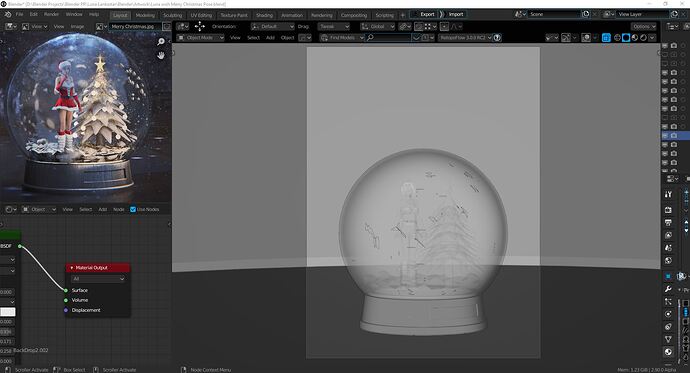Click the Displacement input socket
Viewport: 690px width, 373px height.
(x=66, y=310)
